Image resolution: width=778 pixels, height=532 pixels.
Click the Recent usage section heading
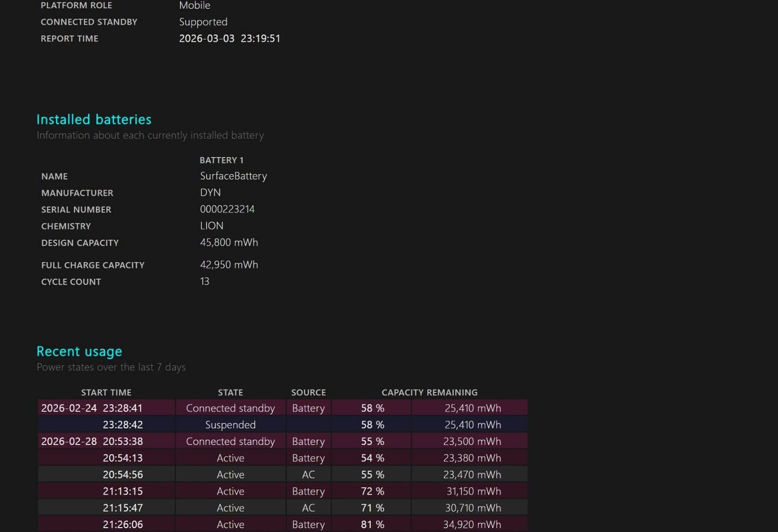(x=79, y=352)
